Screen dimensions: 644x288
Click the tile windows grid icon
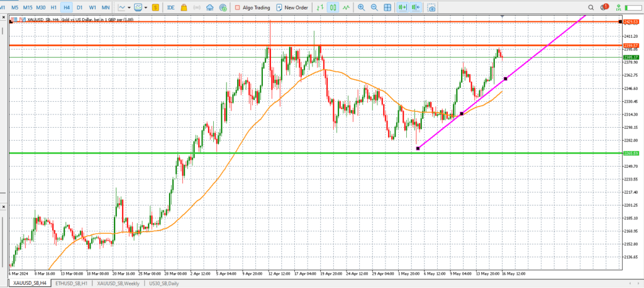coord(387,8)
